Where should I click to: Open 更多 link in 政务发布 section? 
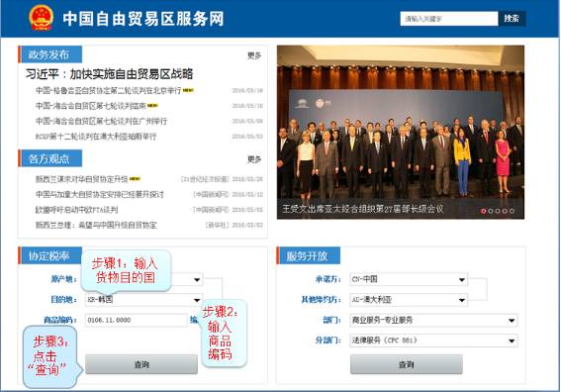pyautogui.click(x=254, y=55)
